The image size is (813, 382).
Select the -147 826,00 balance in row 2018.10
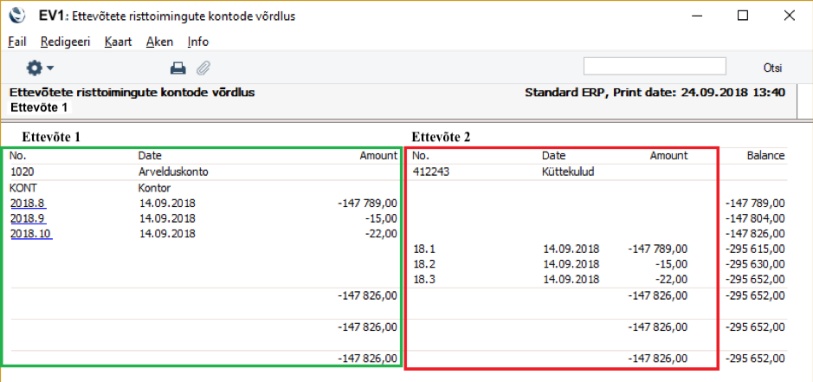pyautogui.click(x=755, y=234)
